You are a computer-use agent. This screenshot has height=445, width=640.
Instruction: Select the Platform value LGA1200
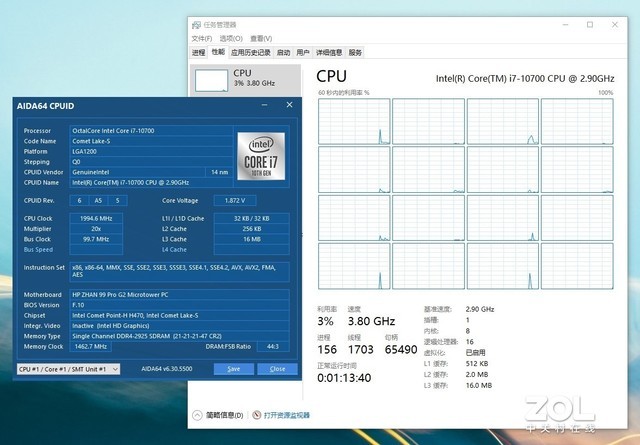(x=151, y=151)
